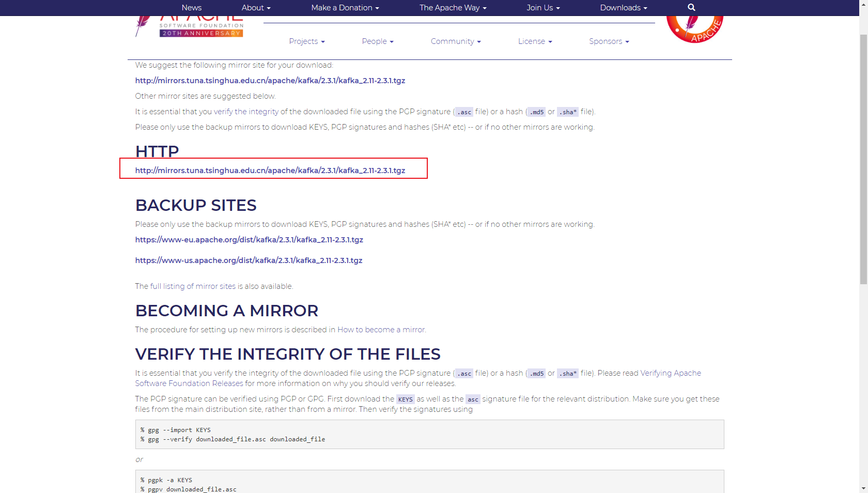Expand the About dropdown menu
This screenshot has width=868, height=493.
pyautogui.click(x=256, y=8)
